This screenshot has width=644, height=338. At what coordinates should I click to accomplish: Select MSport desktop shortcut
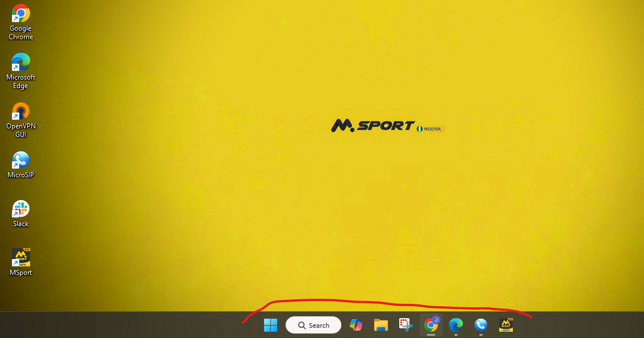point(20,263)
